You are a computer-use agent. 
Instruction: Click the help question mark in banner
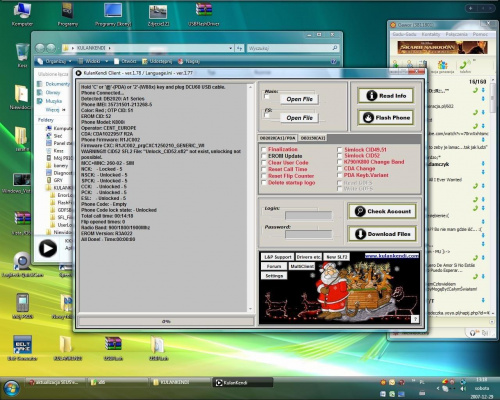415,319
